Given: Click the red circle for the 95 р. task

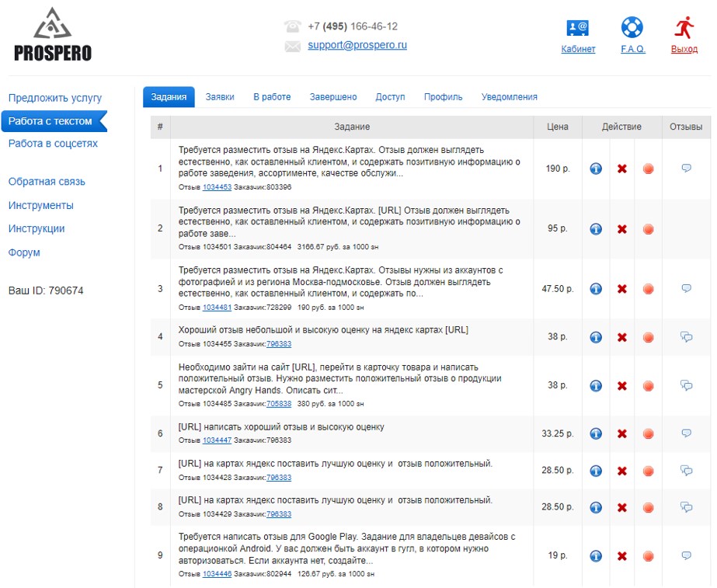Looking at the screenshot, I should pos(648,229).
